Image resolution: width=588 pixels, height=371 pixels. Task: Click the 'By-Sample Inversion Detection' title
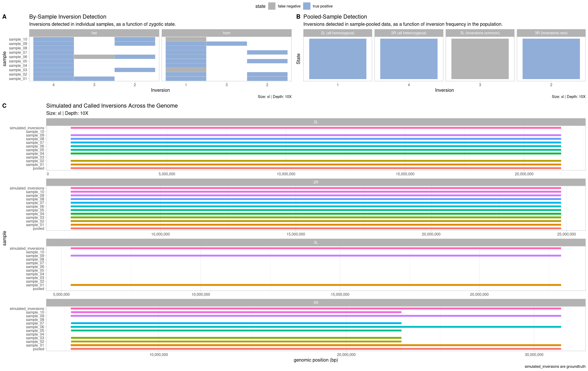(x=68, y=17)
